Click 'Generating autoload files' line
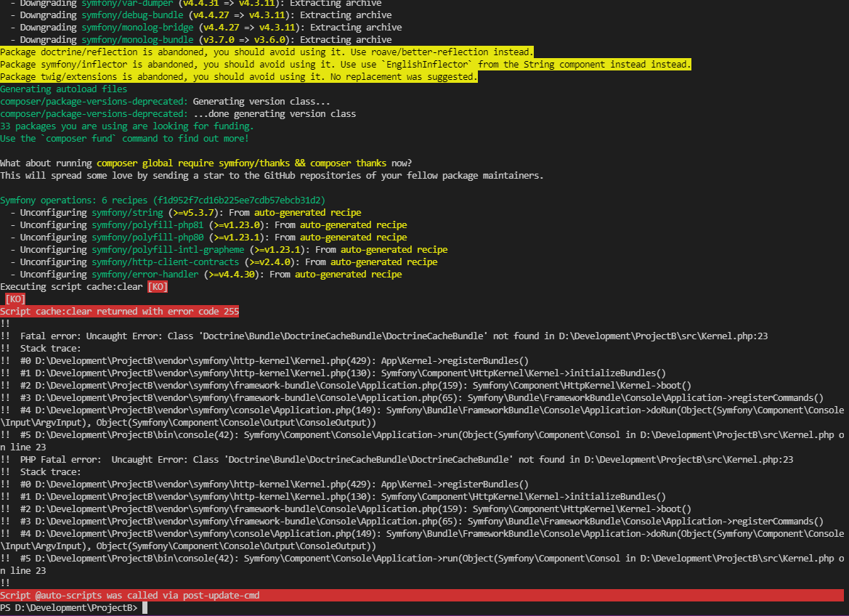Image resolution: width=849 pixels, height=616 pixels. pos(63,89)
